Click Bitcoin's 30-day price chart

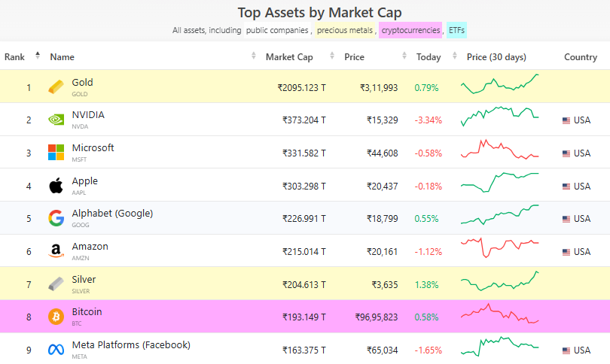tap(500, 314)
